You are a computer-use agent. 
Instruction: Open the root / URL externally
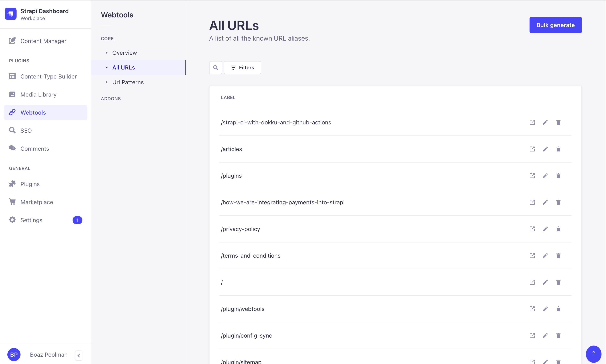point(532,282)
